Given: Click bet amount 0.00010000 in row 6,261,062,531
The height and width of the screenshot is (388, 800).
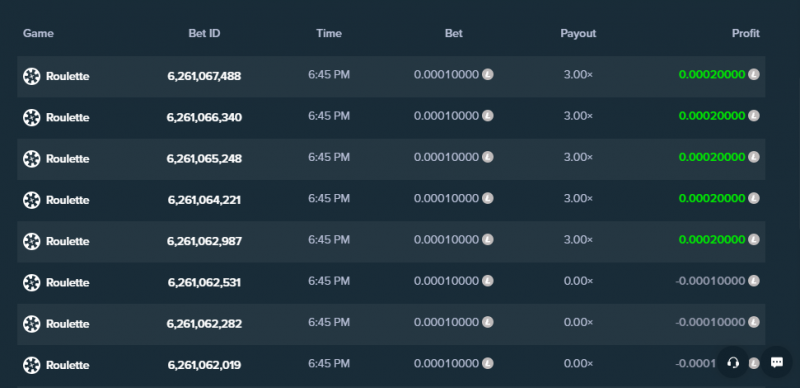Looking at the screenshot, I should [446, 281].
